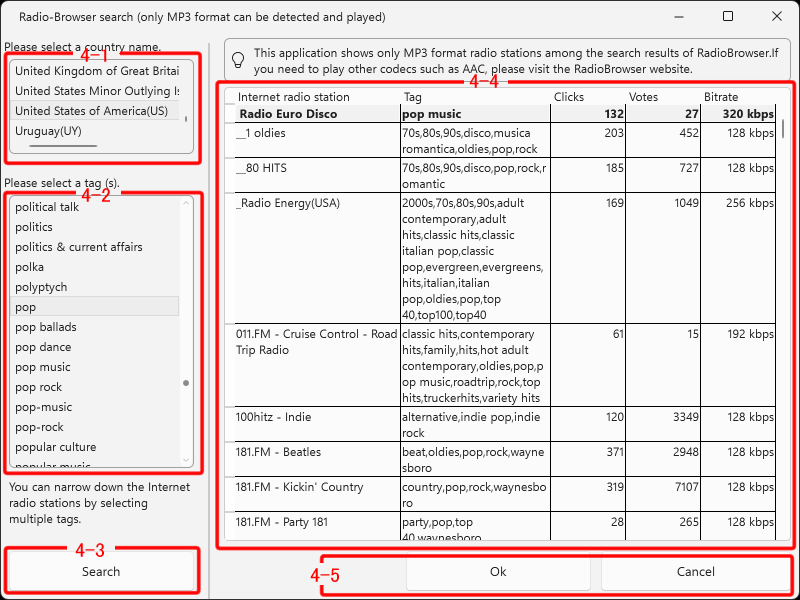Select the 'pop rock' tag
Viewport: 800px width, 600px height.
pyautogui.click(x=39, y=387)
